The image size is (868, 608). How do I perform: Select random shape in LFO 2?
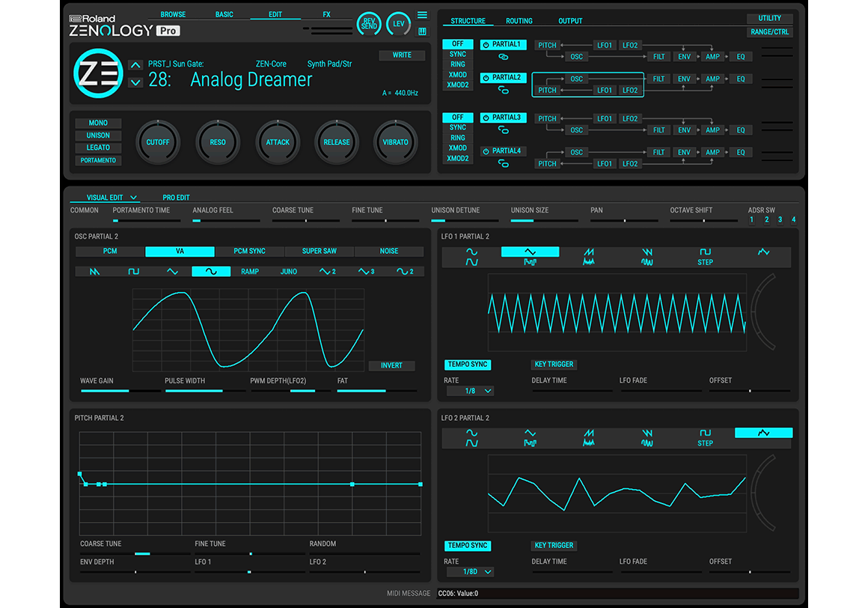[x=763, y=433]
